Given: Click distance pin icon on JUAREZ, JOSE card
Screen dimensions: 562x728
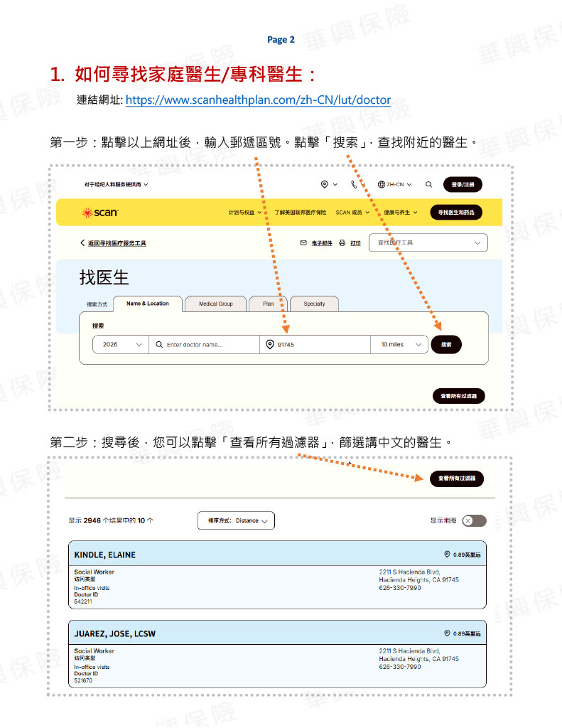Looking at the screenshot, I should coord(447,633).
